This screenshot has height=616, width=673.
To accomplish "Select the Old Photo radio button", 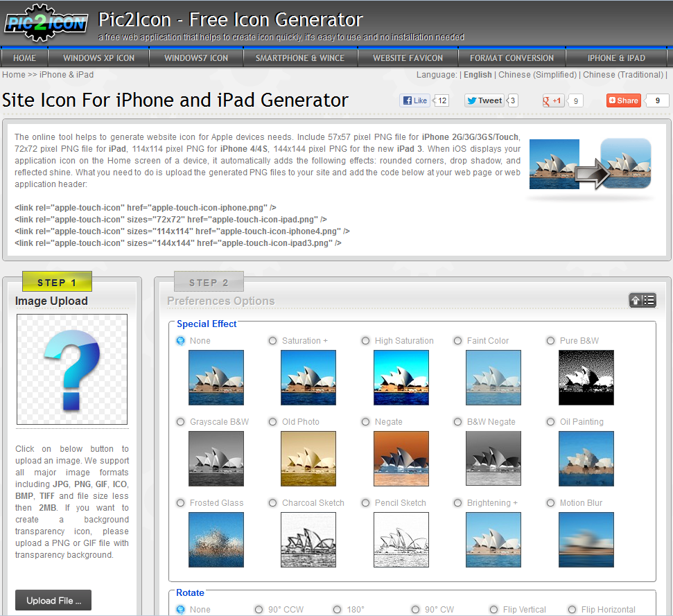I will [272, 422].
